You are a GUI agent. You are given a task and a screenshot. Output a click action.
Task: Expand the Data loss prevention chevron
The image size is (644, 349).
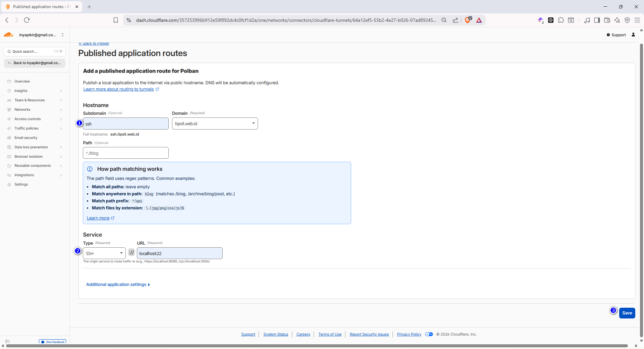pos(61,147)
